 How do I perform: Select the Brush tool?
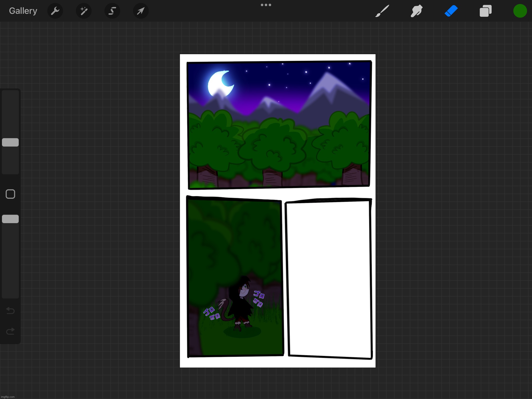(x=382, y=11)
